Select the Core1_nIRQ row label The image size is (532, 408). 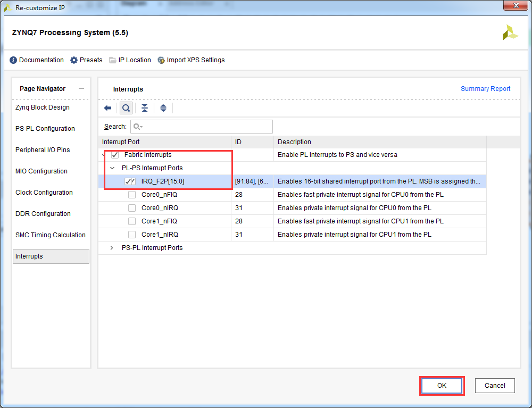160,235
